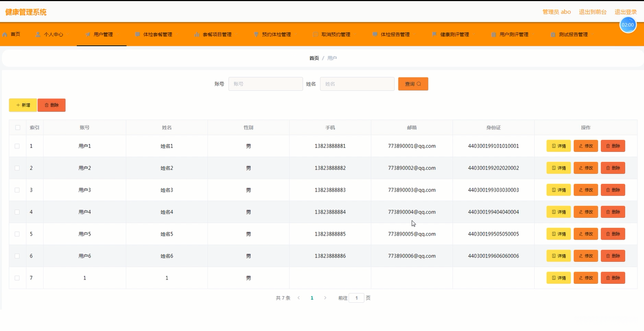Click the icon next to 健康测评管理

(x=435, y=34)
